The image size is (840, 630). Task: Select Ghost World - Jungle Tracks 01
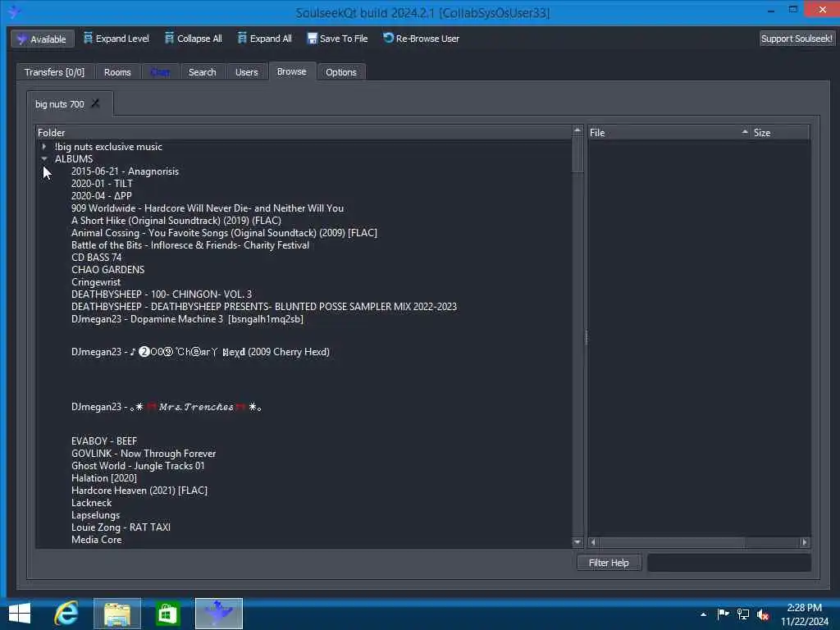click(x=138, y=466)
